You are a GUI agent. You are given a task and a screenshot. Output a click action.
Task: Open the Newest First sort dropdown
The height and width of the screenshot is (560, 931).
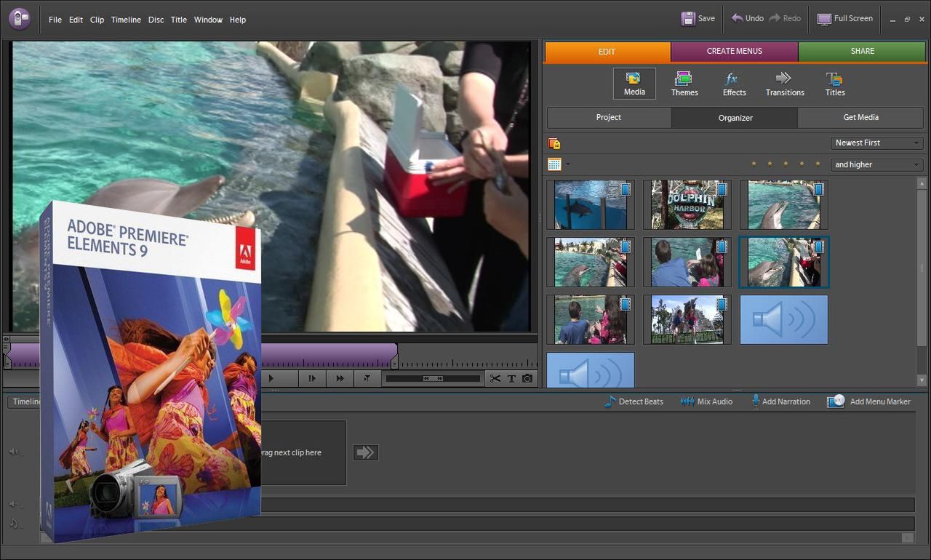[877, 143]
